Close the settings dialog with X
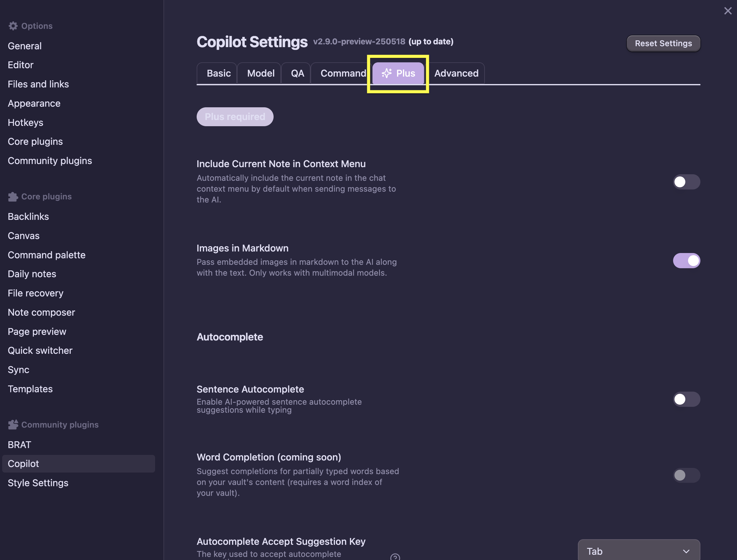Screen dimensions: 737x560 click(x=728, y=11)
